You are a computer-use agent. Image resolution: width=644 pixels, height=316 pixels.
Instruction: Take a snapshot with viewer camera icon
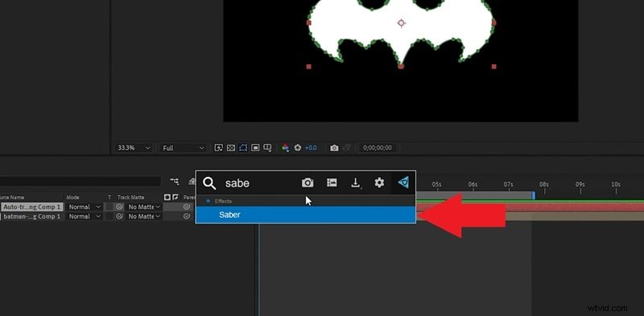(334, 148)
